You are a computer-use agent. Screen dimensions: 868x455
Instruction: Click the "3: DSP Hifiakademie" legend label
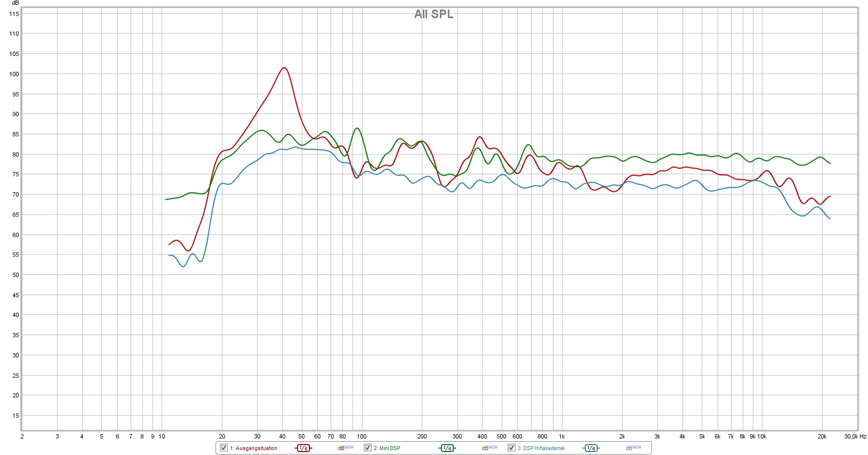(x=541, y=449)
